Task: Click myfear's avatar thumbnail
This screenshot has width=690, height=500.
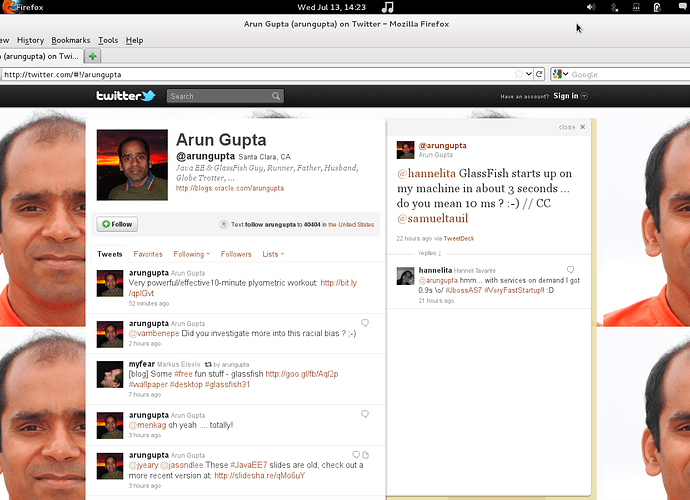Action: click(110, 375)
